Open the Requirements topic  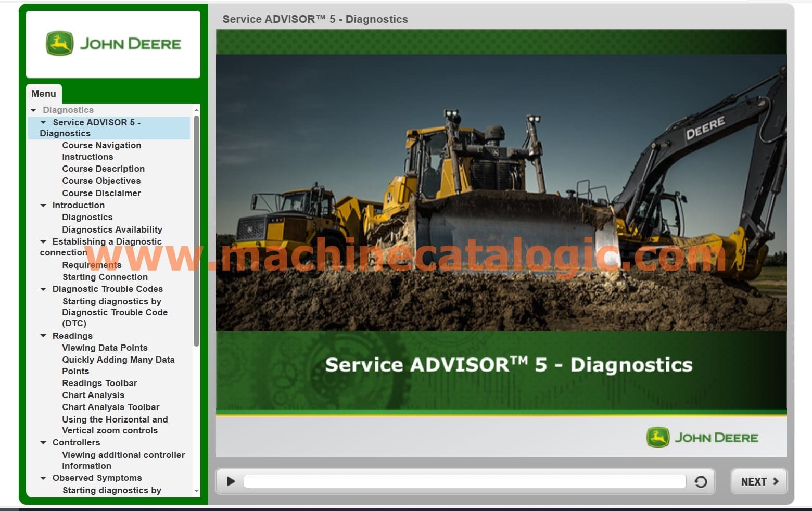[x=92, y=265]
